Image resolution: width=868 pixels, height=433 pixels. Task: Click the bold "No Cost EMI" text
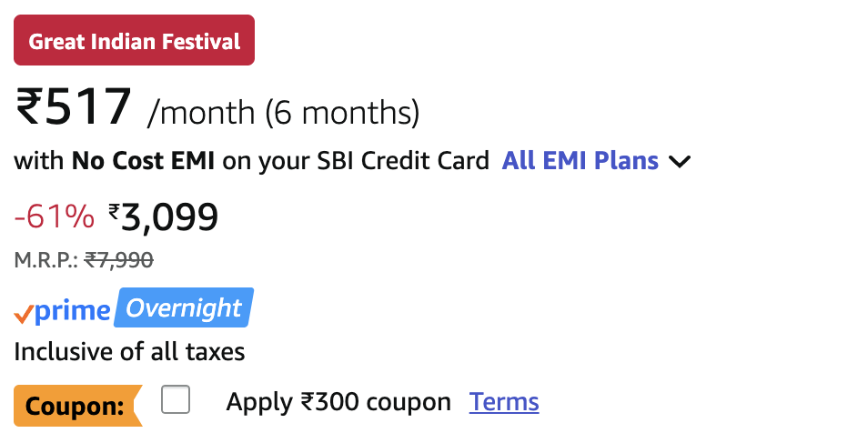click(143, 161)
